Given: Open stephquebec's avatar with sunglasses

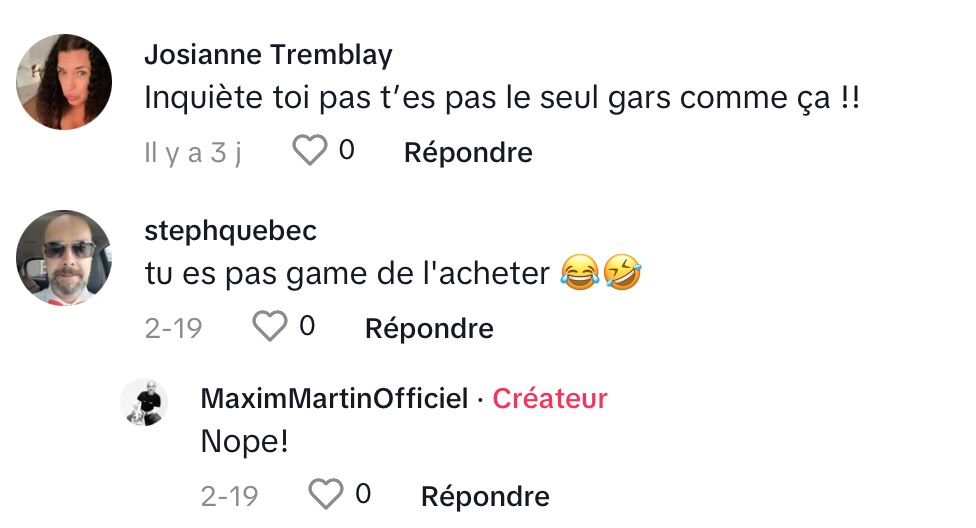Looking at the screenshot, I should (63, 258).
